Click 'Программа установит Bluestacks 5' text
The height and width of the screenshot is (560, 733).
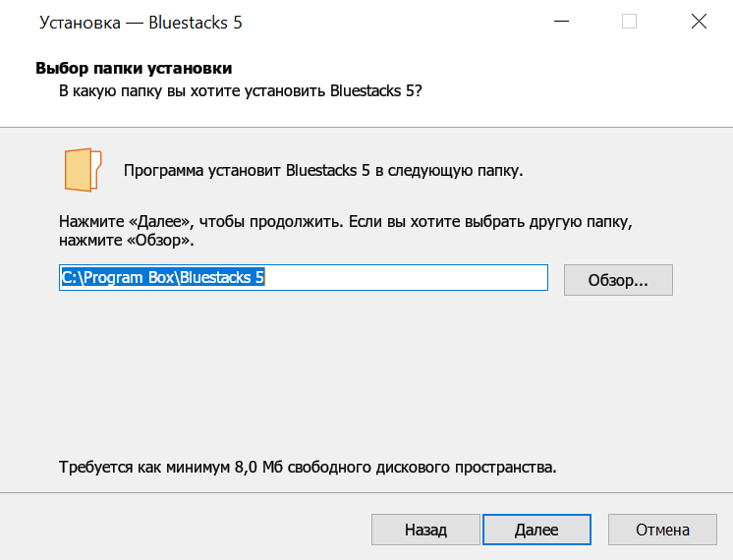(x=247, y=171)
